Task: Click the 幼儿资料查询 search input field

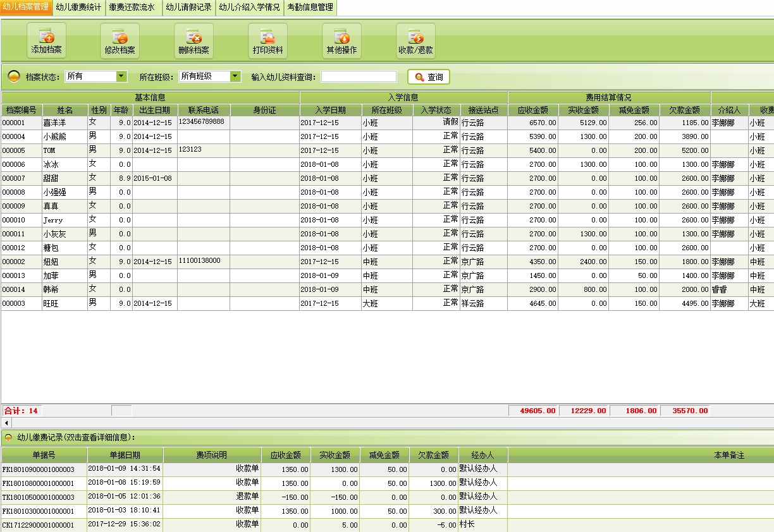Action: (359, 76)
